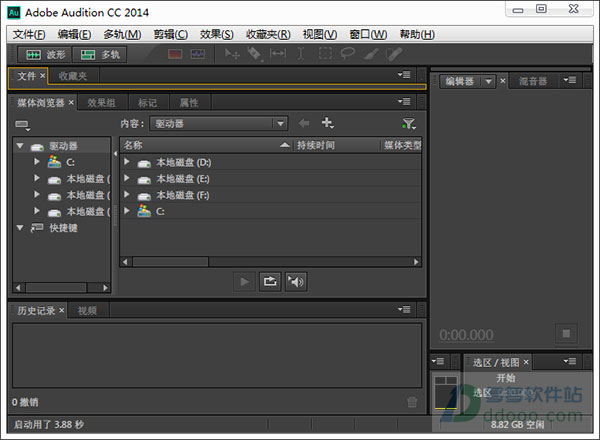The image size is (600, 440).
Task: Open the 历史记录 panel options menu
Action: tap(404, 309)
